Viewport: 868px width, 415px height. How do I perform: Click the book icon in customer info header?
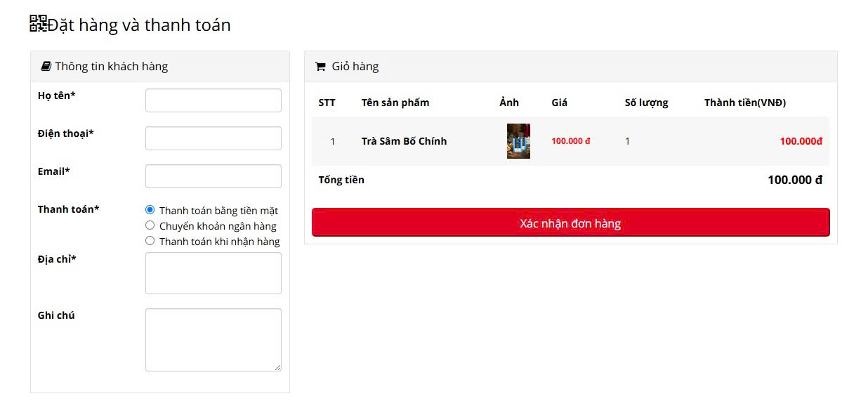point(46,66)
